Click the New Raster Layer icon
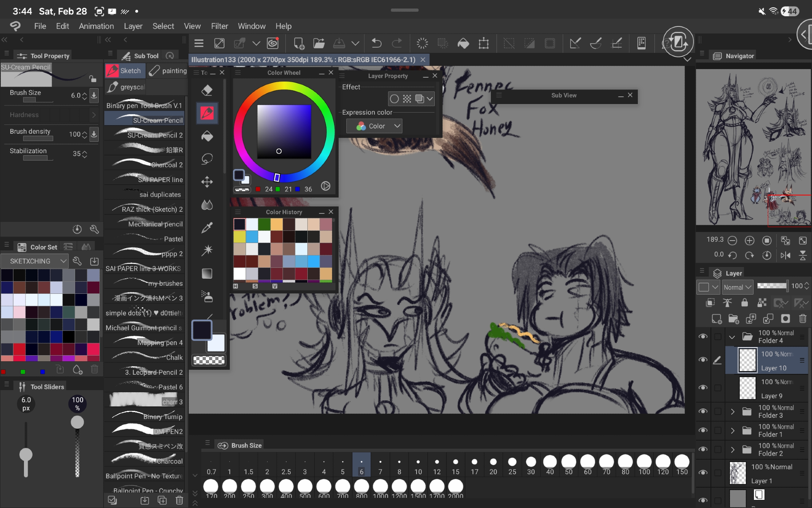The width and height of the screenshot is (812, 508). pyautogui.click(x=717, y=319)
